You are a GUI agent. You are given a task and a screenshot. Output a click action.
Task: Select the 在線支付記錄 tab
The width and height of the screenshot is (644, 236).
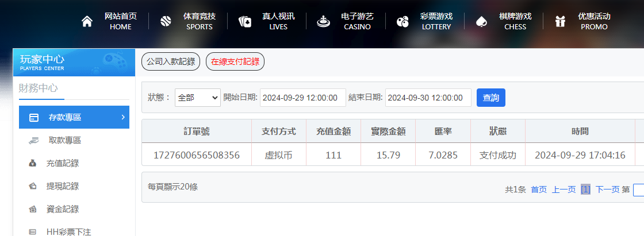click(235, 62)
